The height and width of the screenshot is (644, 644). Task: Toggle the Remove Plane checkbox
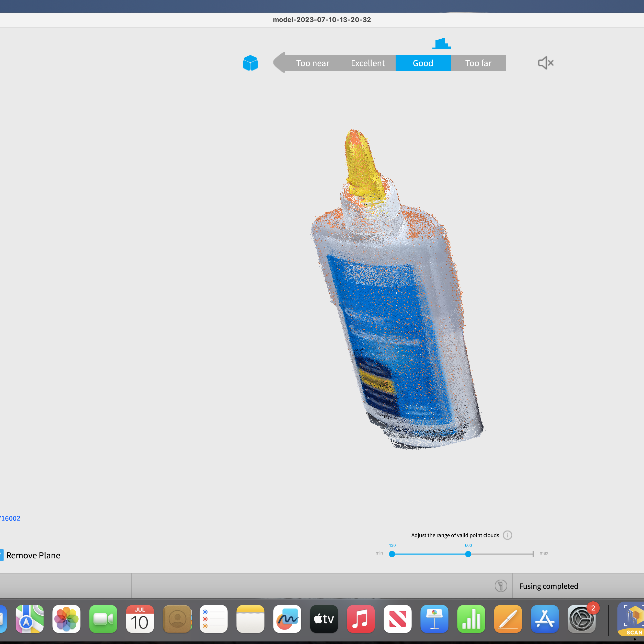tap(1, 555)
